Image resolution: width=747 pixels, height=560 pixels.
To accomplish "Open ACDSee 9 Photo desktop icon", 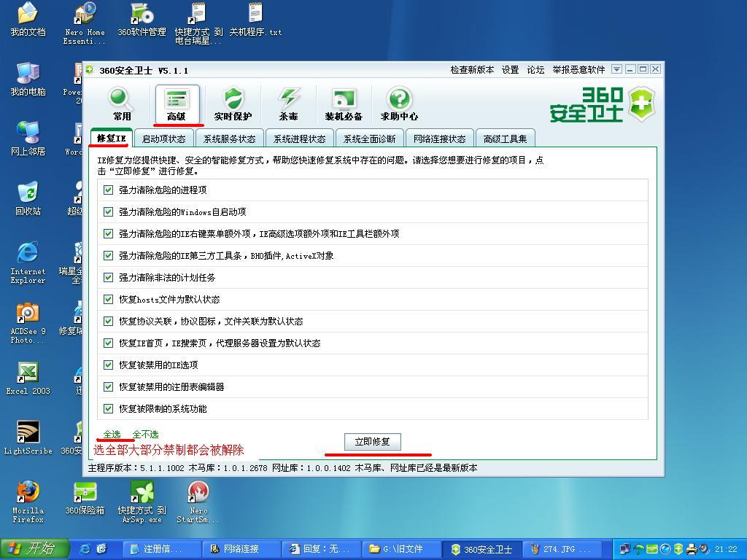I will [28, 323].
